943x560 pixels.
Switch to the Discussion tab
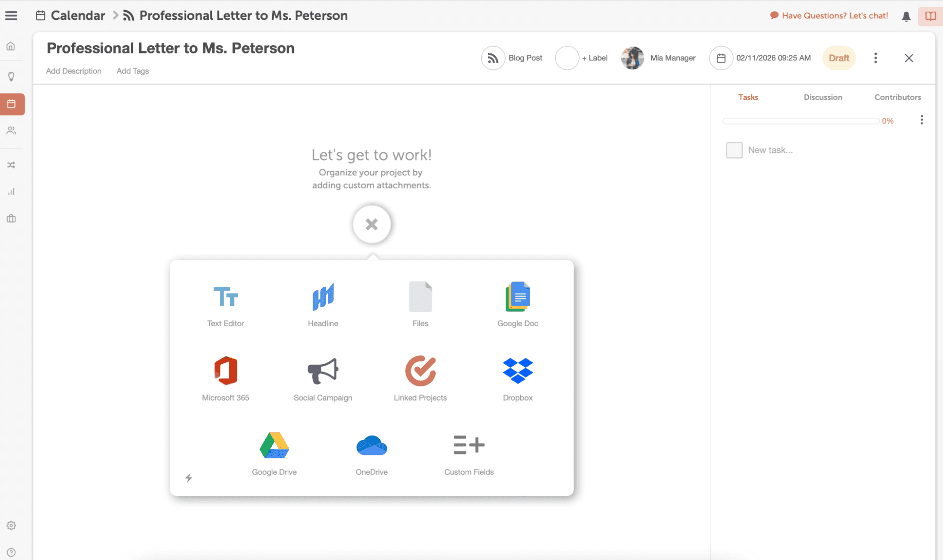(x=823, y=97)
